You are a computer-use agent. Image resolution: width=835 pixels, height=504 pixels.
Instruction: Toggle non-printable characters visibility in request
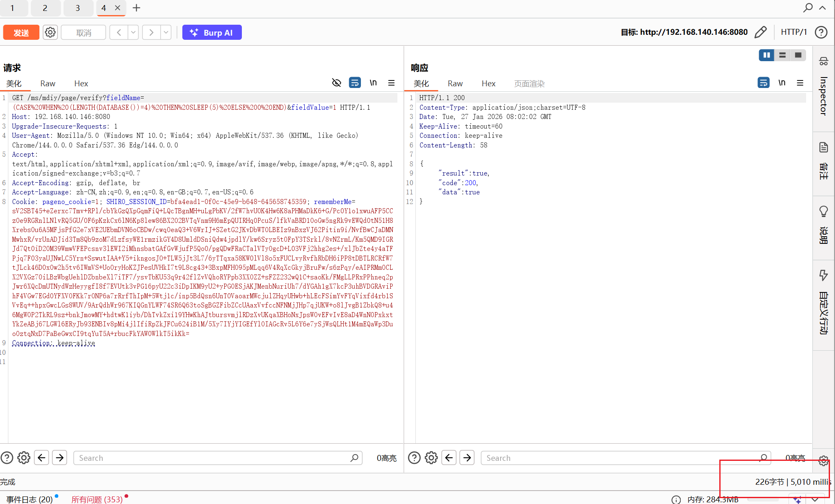(336, 83)
